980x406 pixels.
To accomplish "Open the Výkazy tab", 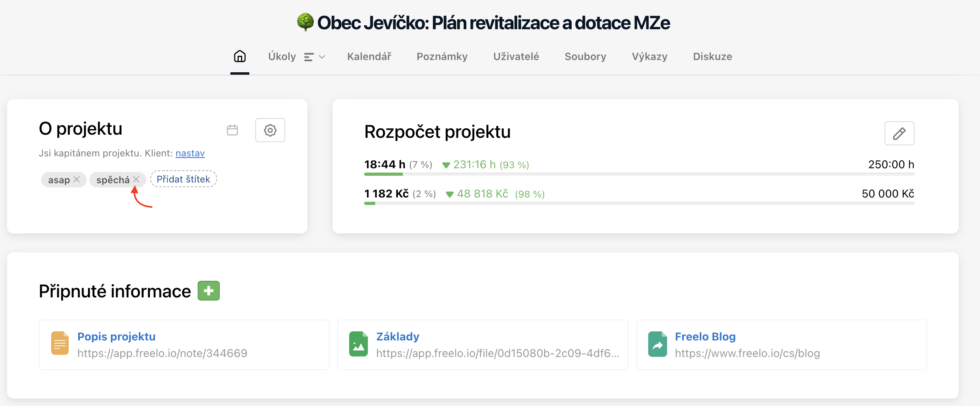I will point(650,56).
